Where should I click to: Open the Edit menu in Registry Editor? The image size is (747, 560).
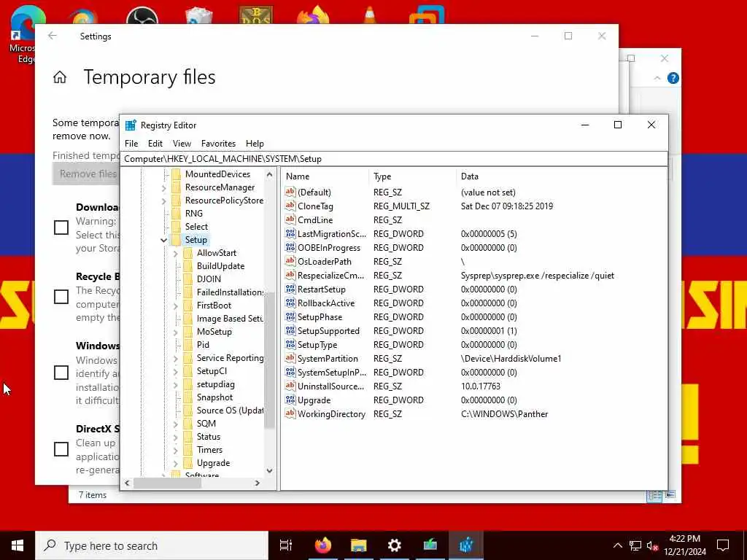(x=155, y=144)
